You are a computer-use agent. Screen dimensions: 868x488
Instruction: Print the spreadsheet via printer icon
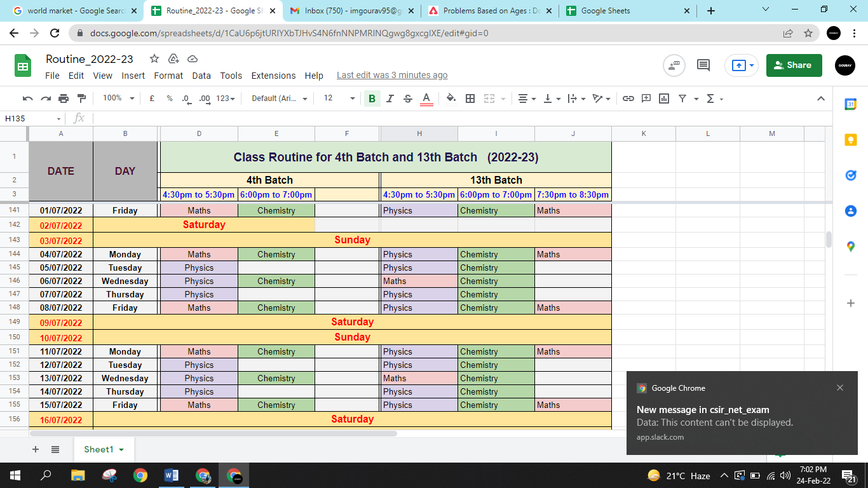tap(64, 98)
